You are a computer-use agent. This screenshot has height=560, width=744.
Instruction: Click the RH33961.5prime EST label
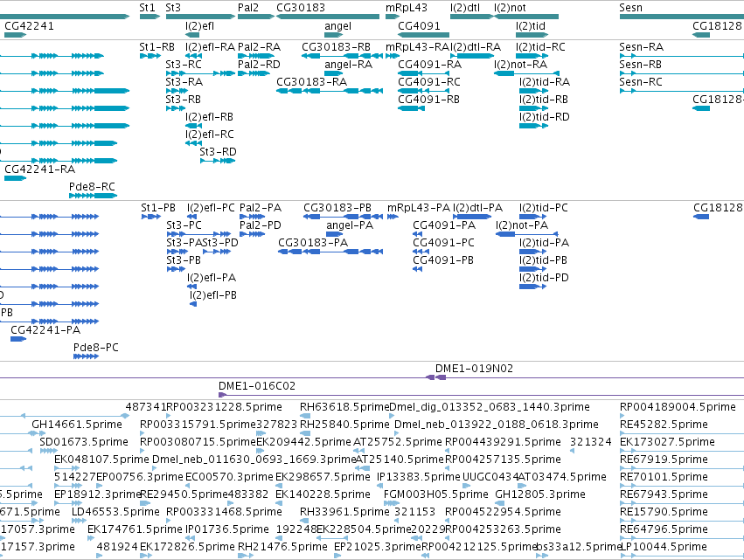tap(344, 512)
